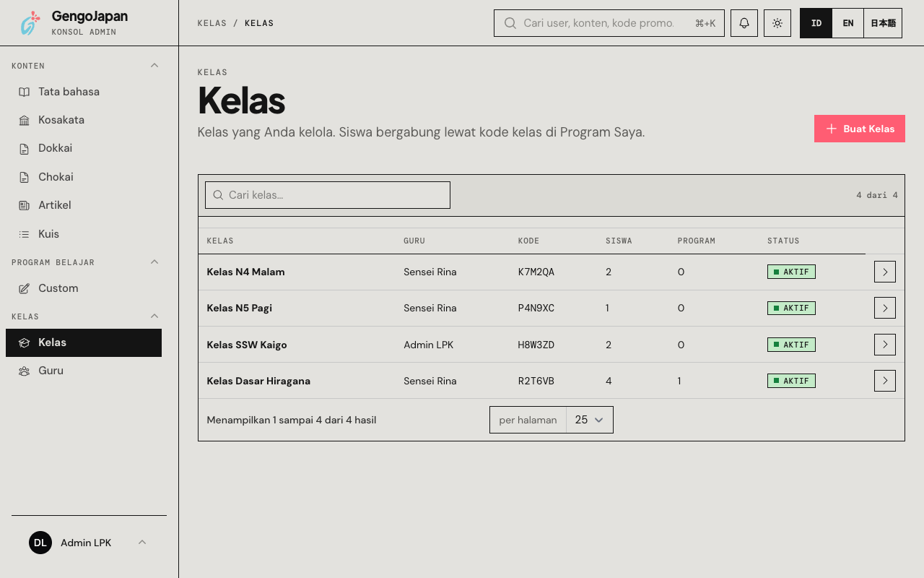
Task: Click the Custom edit icon
Action: point(25,288)
